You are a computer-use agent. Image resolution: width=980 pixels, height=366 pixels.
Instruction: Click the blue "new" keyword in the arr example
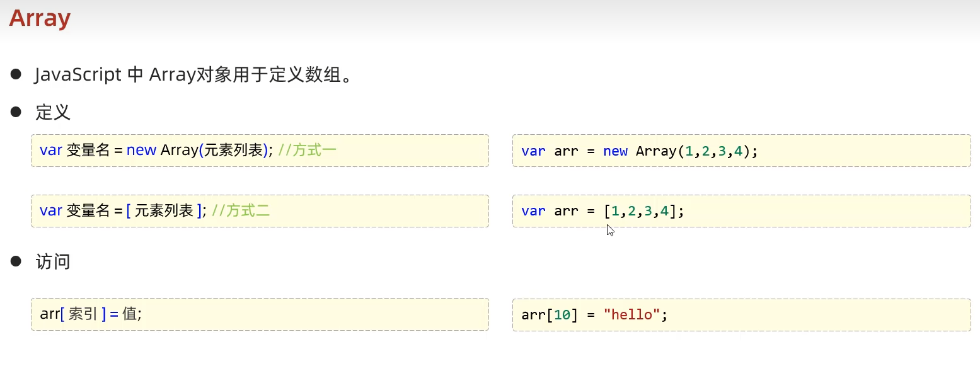point(615,151)
